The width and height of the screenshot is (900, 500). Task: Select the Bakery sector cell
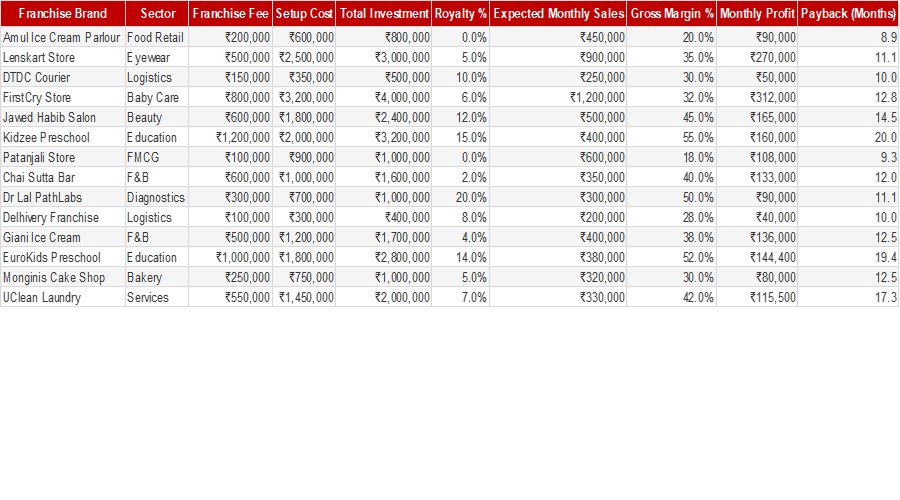(157, 278)
